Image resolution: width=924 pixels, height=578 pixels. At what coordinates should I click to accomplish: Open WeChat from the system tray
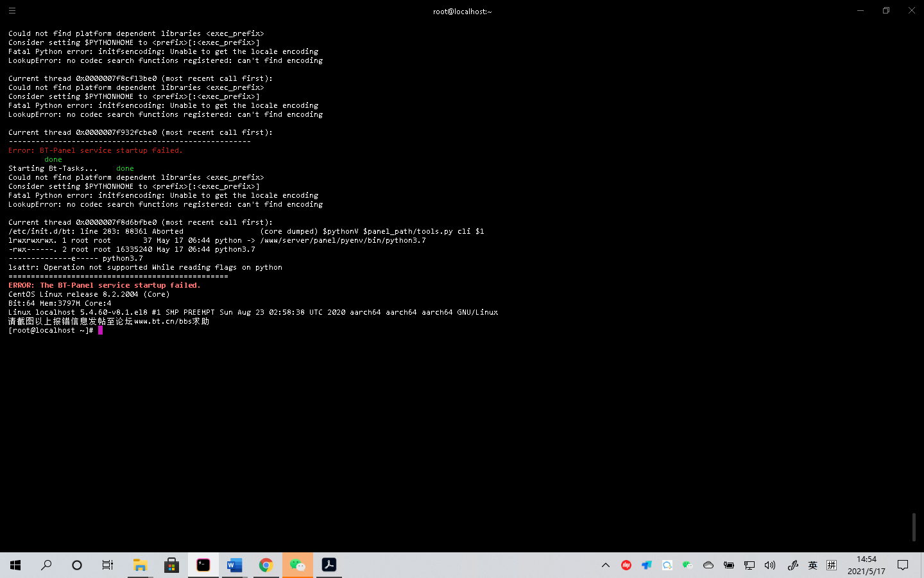688,565
